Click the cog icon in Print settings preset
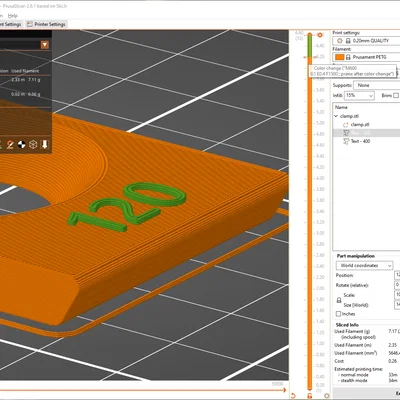The height and width of the screenshot is (400, 400). [340, 41]
